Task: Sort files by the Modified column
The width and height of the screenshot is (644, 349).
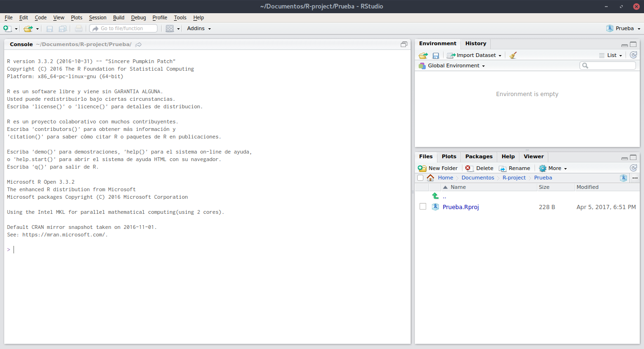Action: [608, 187]
